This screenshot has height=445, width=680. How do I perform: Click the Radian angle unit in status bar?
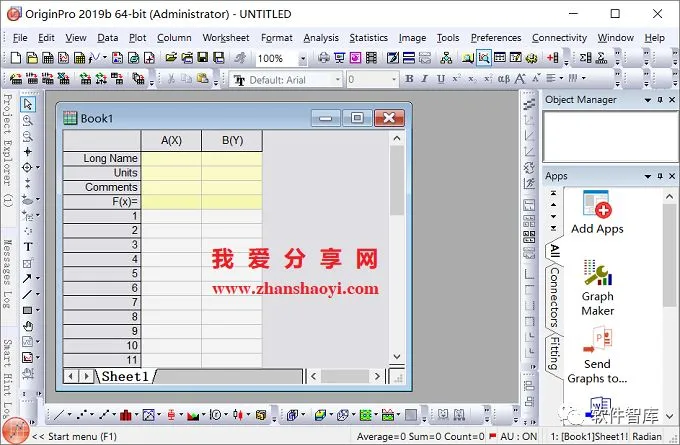(x=647, y=436)
